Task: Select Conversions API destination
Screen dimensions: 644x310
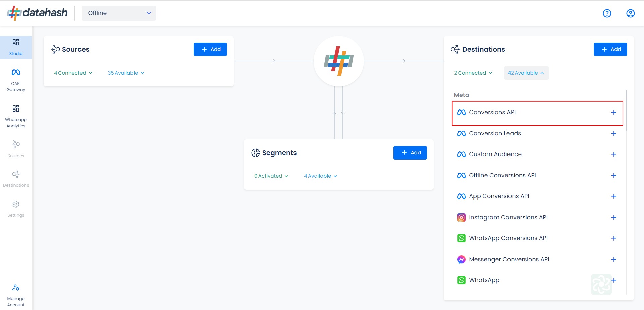Action: 537,113
